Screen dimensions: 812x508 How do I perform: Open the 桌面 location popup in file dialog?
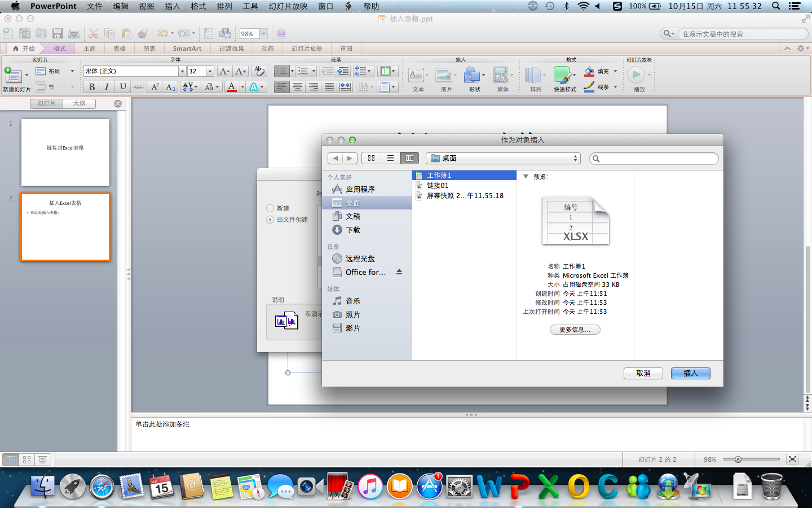coord(503,158)
